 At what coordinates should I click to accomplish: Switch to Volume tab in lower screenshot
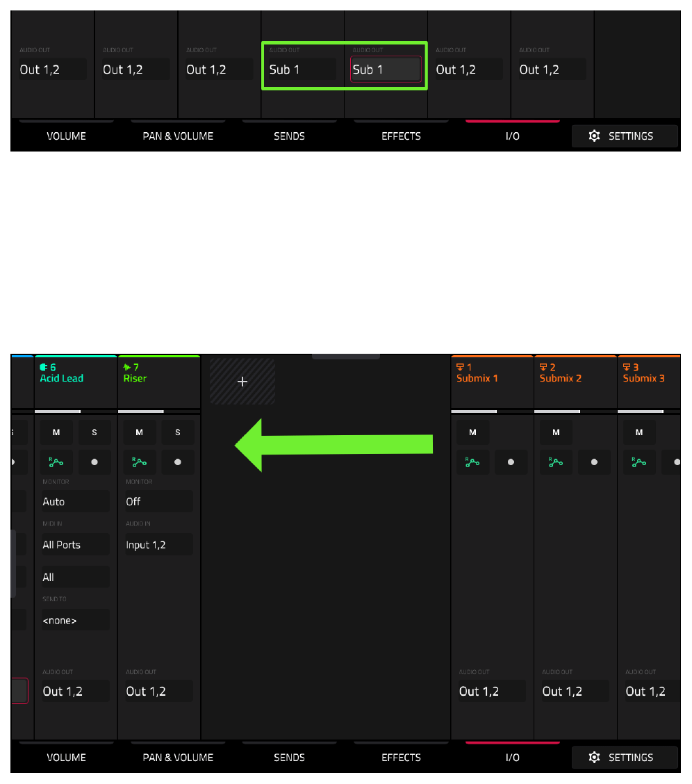[x=67, y=757]
